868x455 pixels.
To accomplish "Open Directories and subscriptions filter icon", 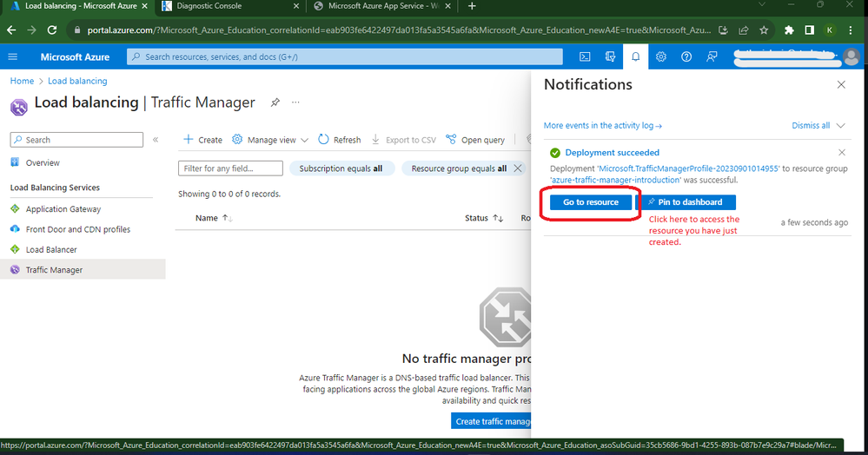I will [610, 57].
